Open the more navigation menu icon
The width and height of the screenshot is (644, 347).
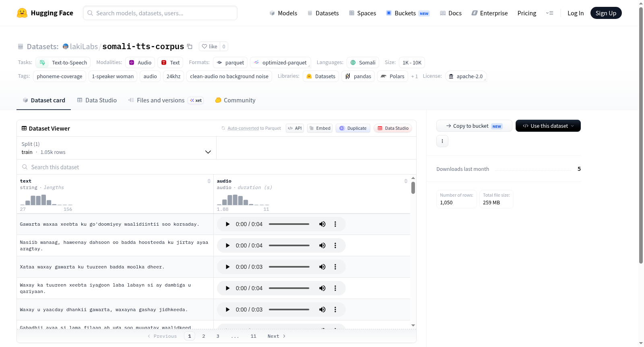click(549, 13)
